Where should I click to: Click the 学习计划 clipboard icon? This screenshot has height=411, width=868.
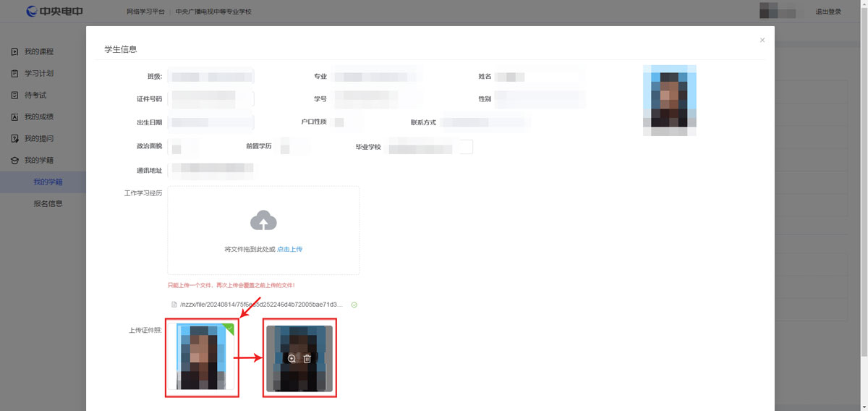coord(14,73)
